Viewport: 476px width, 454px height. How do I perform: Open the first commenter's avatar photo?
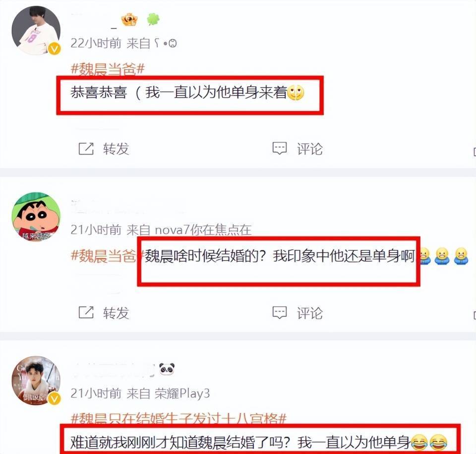[36, 30]
